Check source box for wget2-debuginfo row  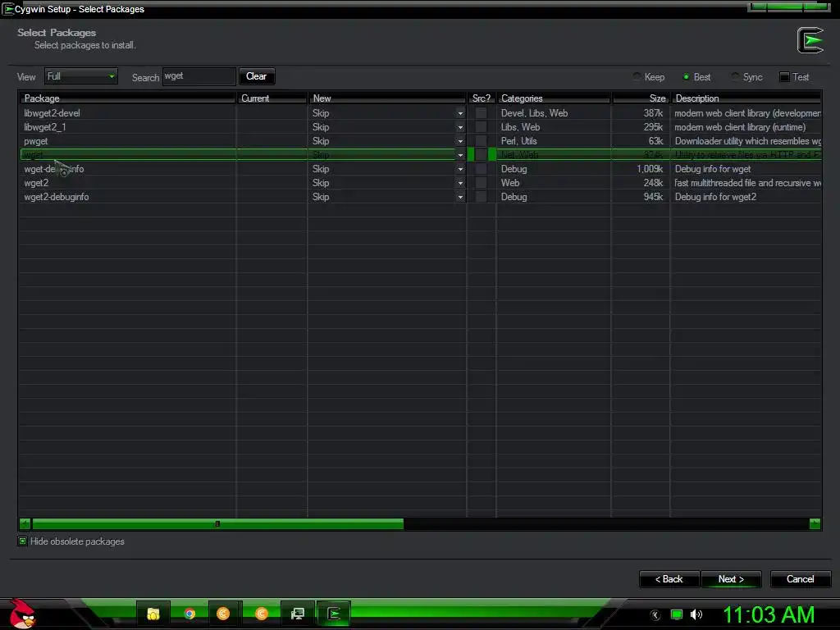481,197
